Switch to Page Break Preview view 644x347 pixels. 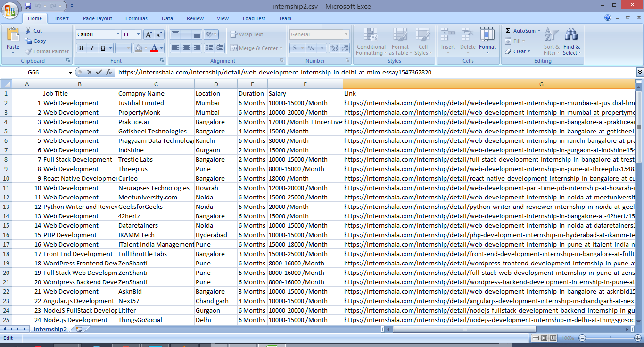point(553,338)
